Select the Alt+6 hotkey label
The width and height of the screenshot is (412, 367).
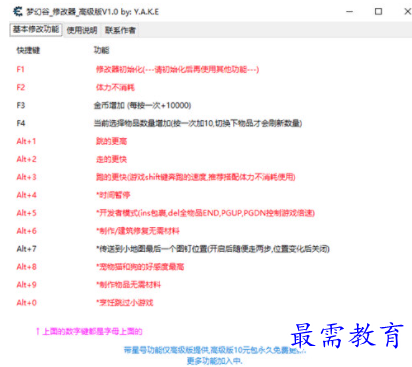click(x=26, y=231)
